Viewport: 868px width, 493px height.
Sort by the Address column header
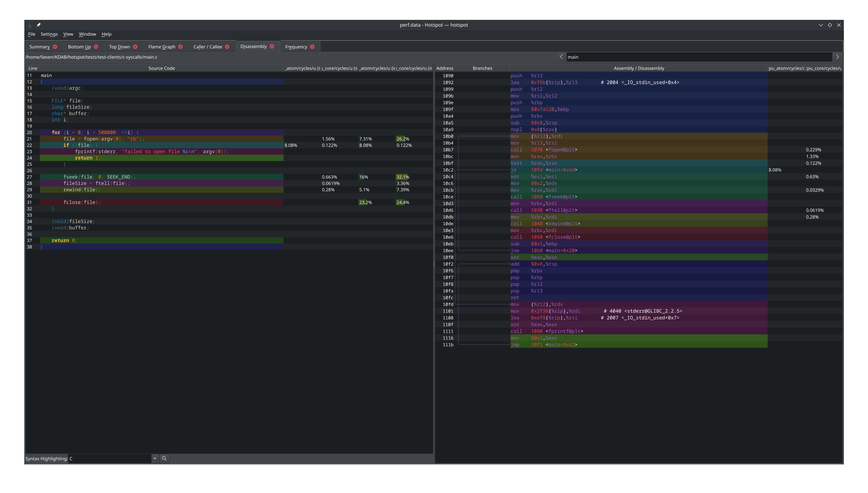(445, 68)
